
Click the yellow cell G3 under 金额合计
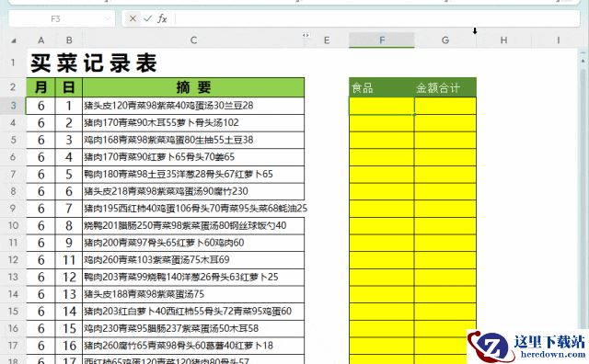(445, 106)
